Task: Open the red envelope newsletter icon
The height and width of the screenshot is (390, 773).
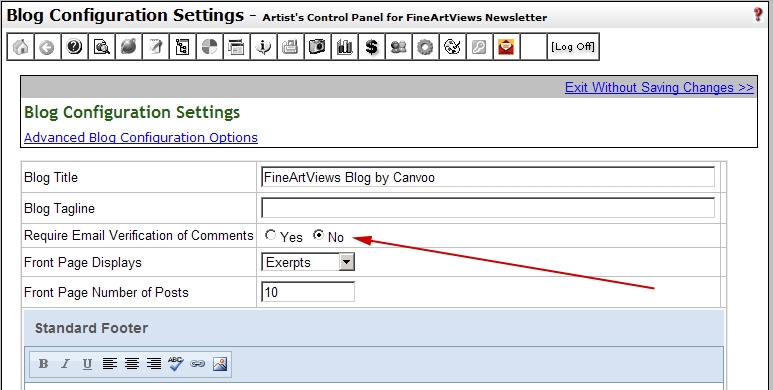Action: click(x=506, y=47)
